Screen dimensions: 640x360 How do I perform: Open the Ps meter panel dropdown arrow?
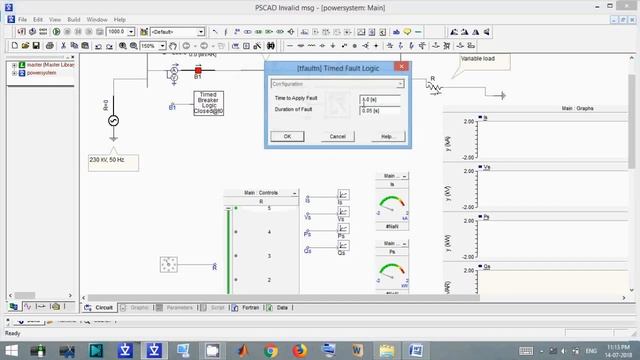click(x=404, y=243)
